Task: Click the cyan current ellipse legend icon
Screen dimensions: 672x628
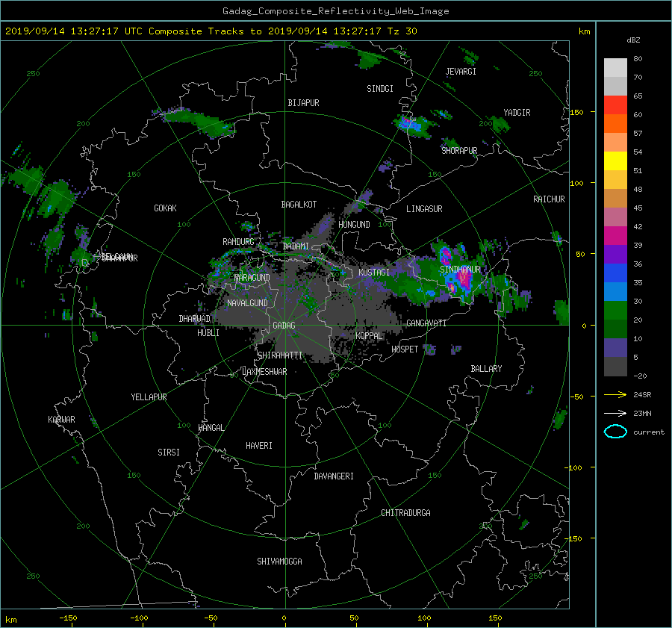Action: (615, 432)
